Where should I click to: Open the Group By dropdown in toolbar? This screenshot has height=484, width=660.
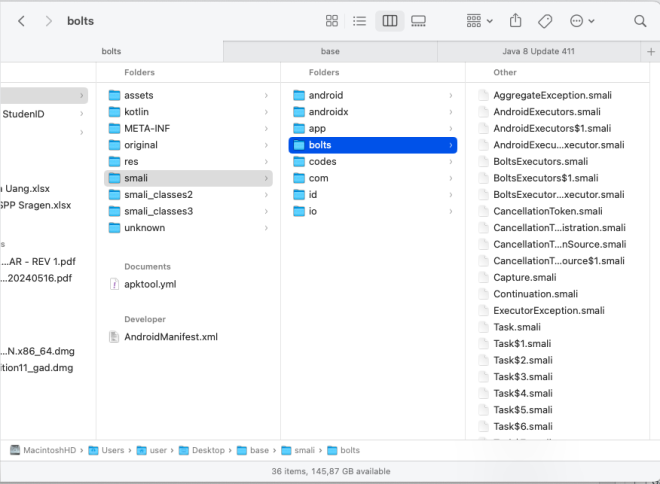[x=480, y=21]
